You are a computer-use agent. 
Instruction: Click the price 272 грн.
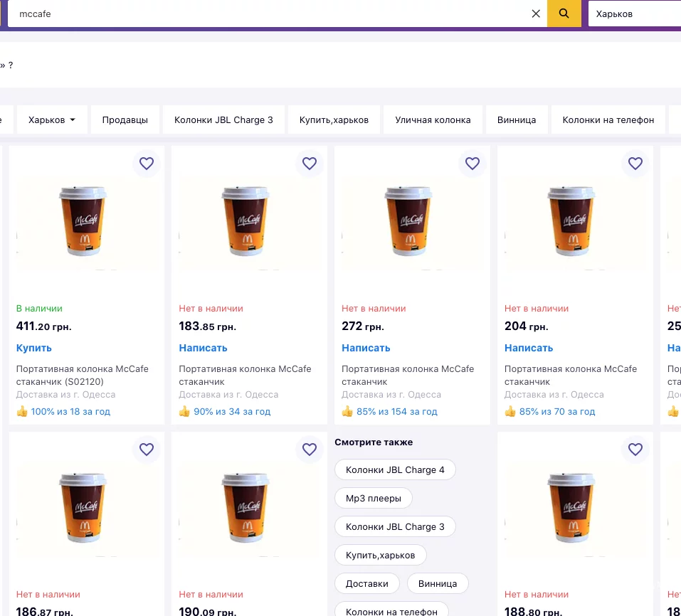[363, 326]
